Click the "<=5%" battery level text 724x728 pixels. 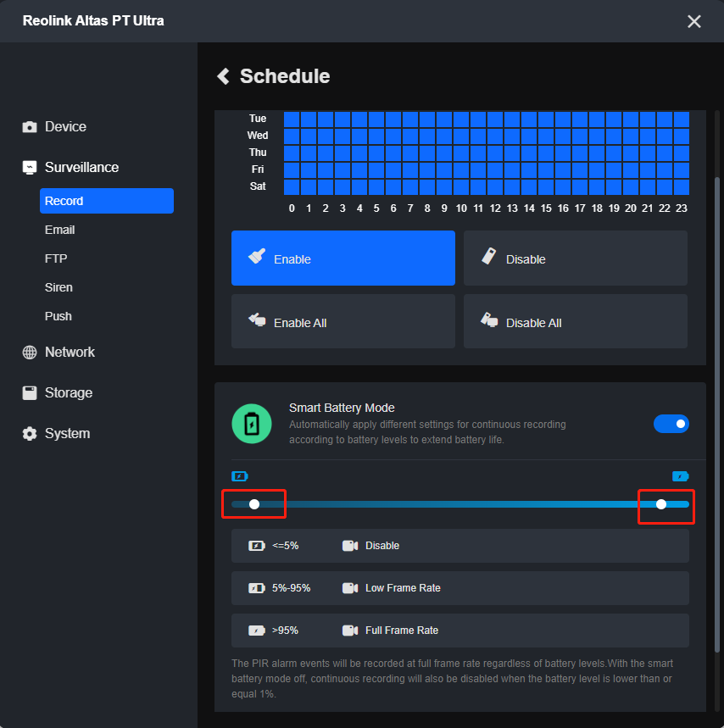tap(285, 546)
